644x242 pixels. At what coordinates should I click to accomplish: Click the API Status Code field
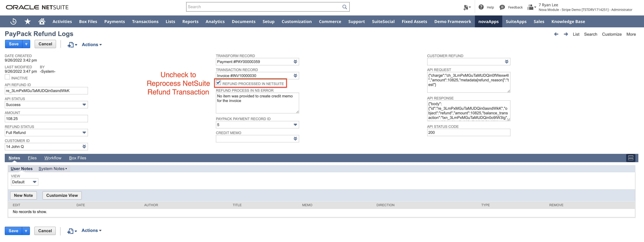pos(469,132)
